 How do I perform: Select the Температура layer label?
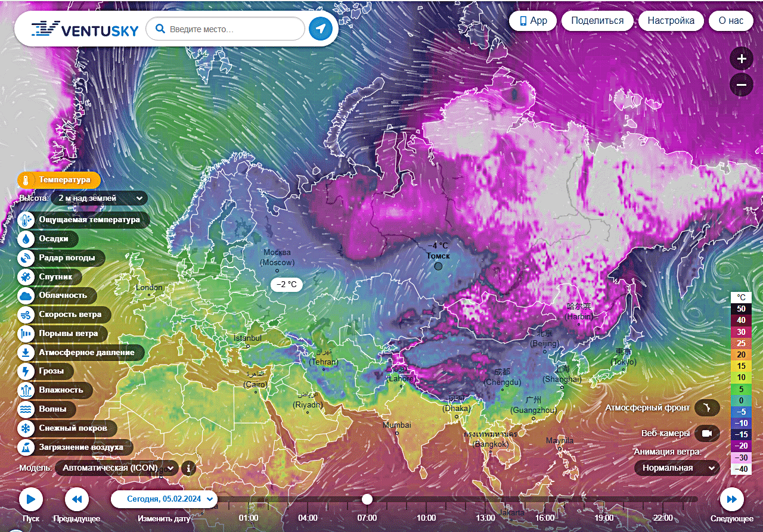tap(64, 180)
